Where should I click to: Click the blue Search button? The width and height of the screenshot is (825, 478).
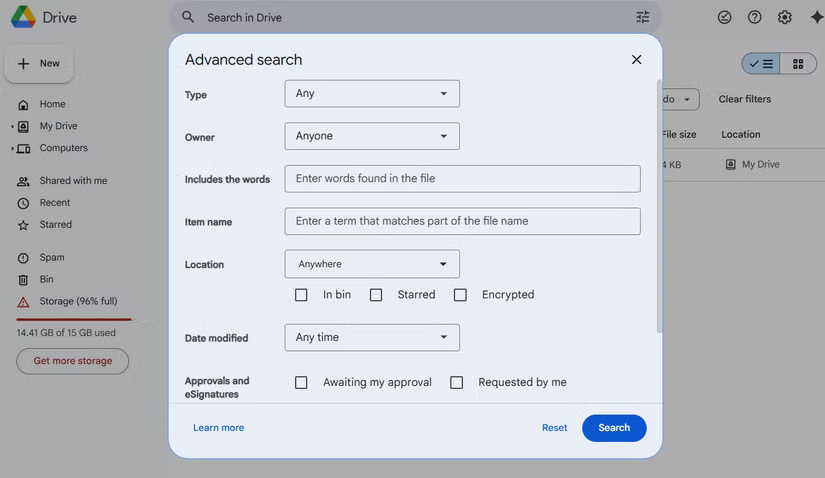[614, 428]
